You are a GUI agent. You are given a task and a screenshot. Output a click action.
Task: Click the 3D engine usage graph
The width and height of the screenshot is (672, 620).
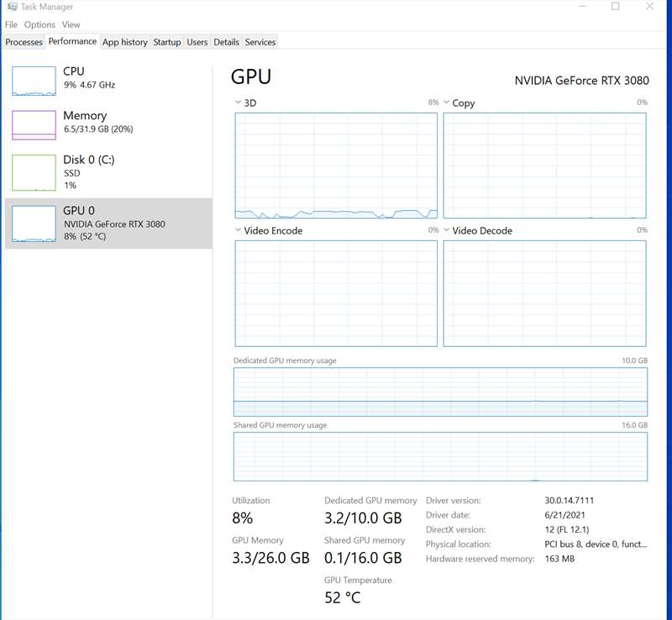(x=336, y=166)
